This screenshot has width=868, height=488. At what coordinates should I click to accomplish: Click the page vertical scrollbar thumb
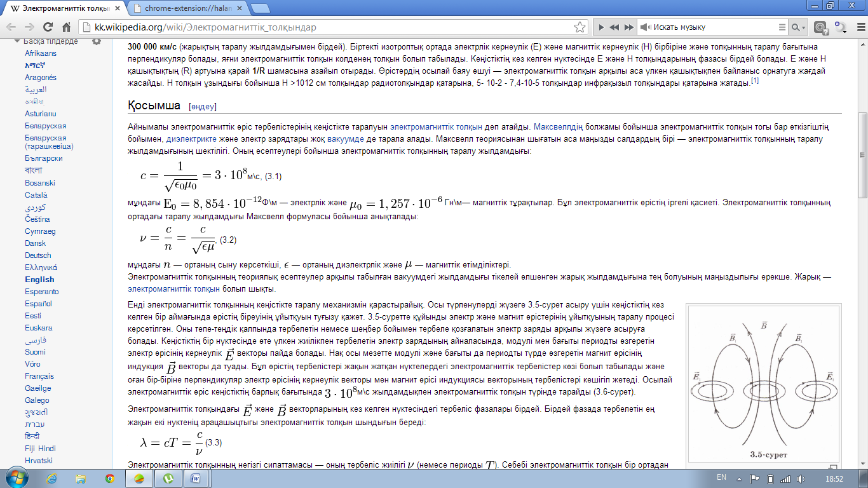tap(862, 156)
